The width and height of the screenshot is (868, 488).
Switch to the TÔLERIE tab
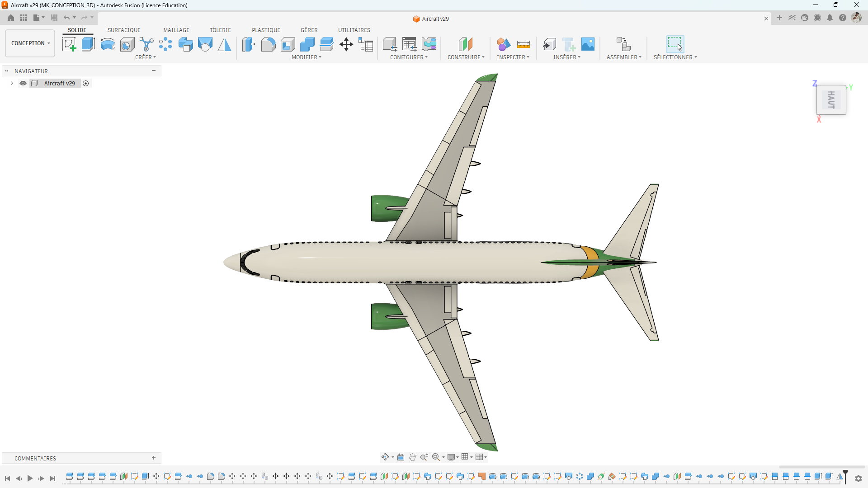(x=220, y=30)
